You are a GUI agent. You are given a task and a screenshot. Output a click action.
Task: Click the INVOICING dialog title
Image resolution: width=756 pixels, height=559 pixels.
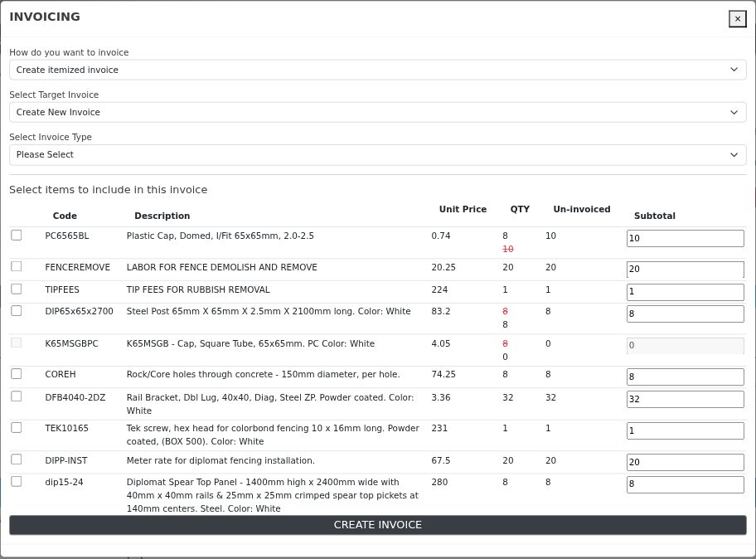(45, 17)
